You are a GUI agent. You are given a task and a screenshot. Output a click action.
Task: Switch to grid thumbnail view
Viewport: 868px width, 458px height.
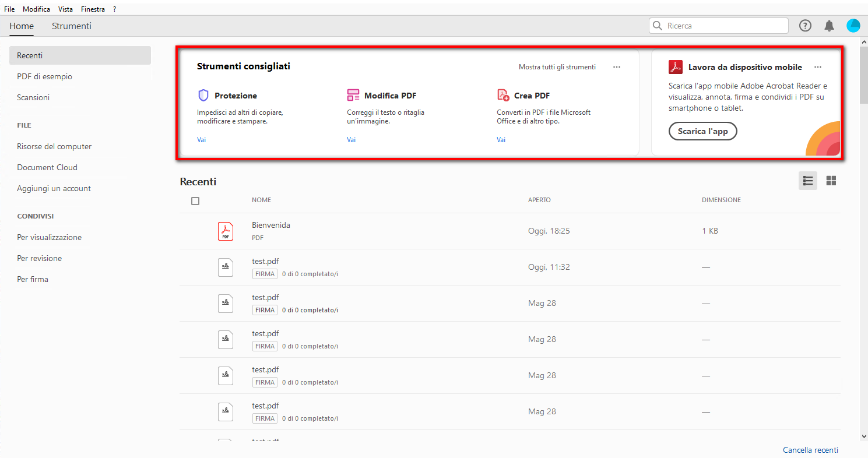[x=831, y=181]
